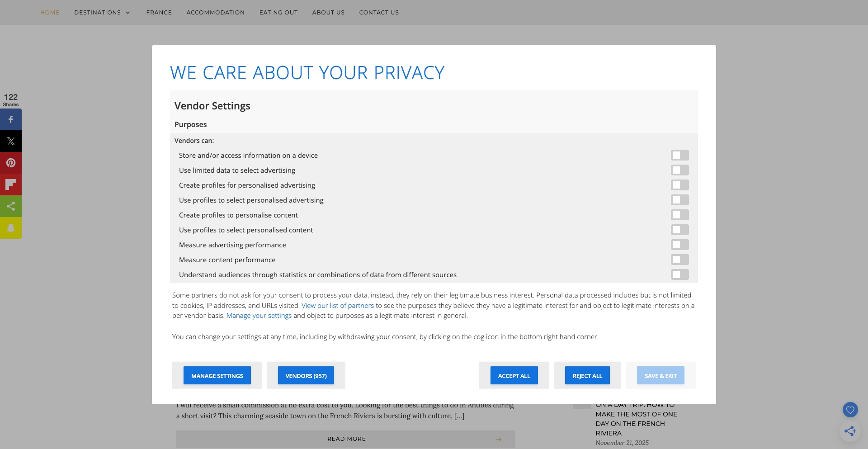Expand the DESTINATIONS dropdown menu
868x449 pixels.
coord(102,12)
